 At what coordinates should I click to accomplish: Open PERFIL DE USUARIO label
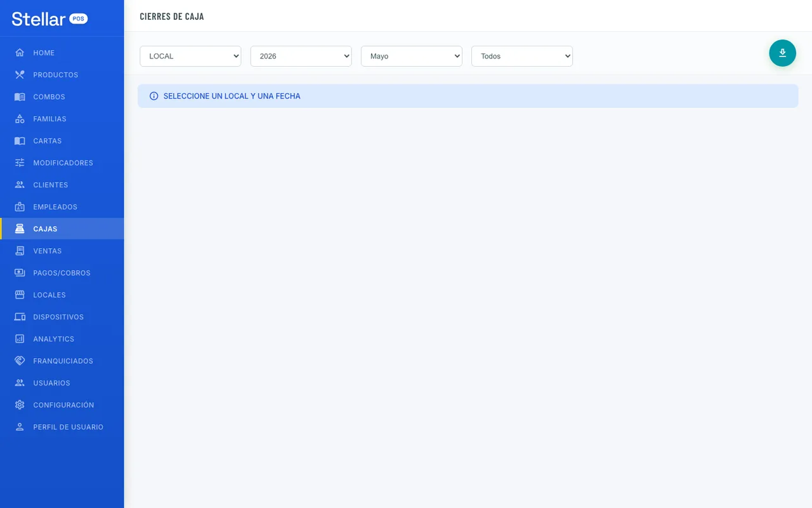69,427
